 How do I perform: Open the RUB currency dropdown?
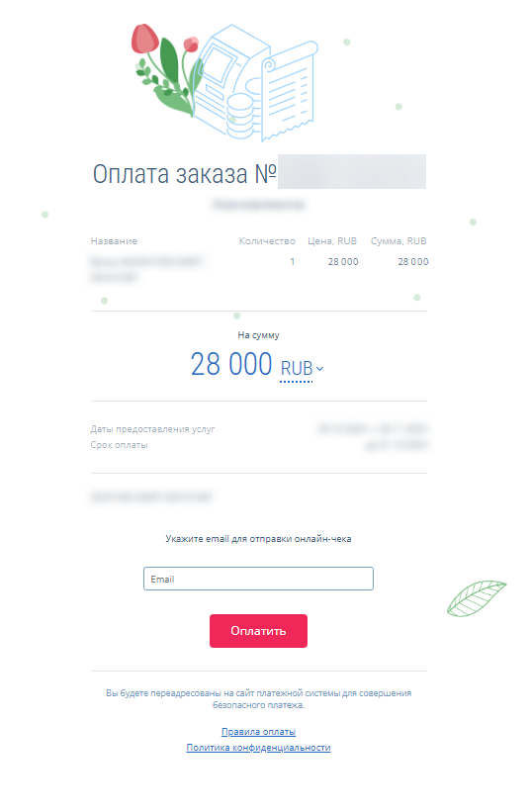tap(302, 369)
